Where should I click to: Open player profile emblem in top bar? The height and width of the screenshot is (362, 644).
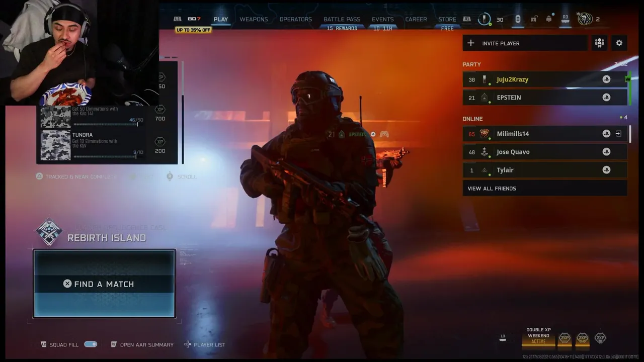585,19
